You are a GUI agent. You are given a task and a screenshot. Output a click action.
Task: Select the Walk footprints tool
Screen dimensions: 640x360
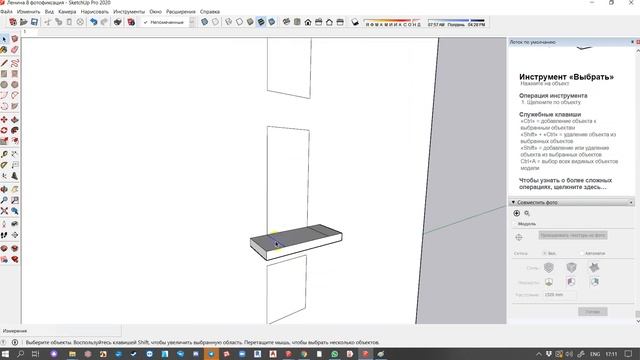pyautogui.click(x=4, y=235)
